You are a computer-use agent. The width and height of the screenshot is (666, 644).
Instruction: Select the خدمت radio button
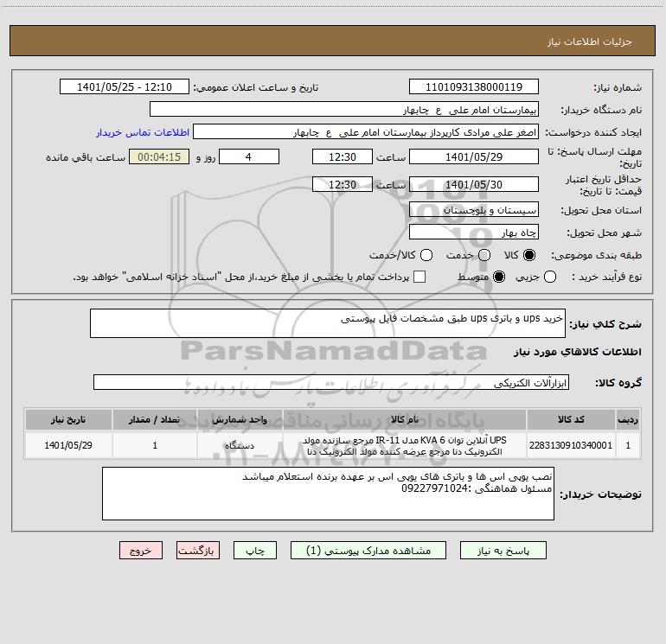click(484, 255)
